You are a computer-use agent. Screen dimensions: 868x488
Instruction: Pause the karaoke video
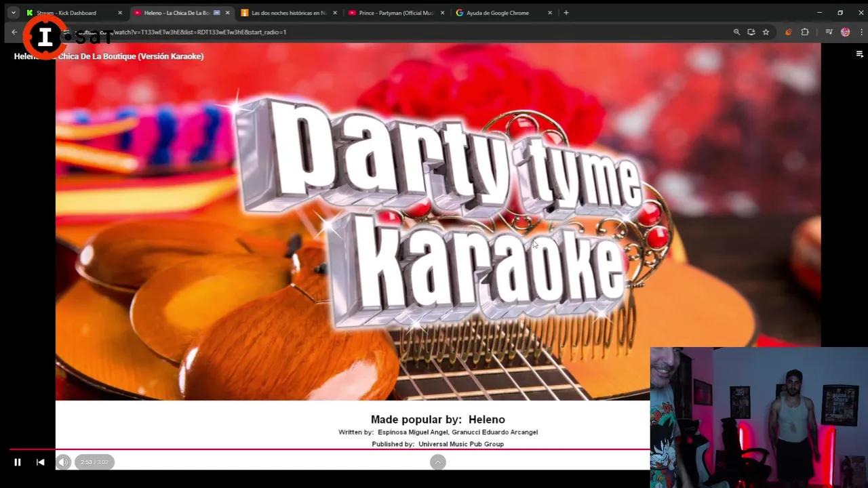18,462
